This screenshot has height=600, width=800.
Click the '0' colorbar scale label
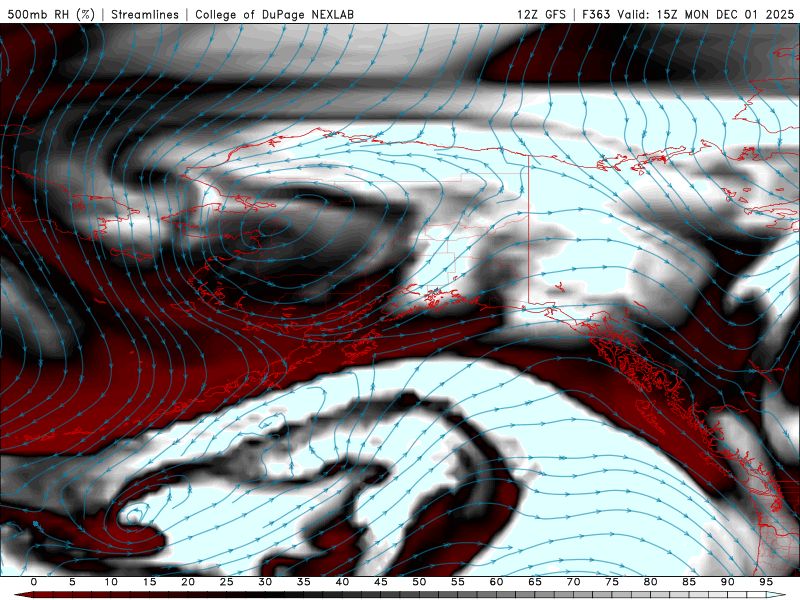pyautogui.click(x=34, y=582)
